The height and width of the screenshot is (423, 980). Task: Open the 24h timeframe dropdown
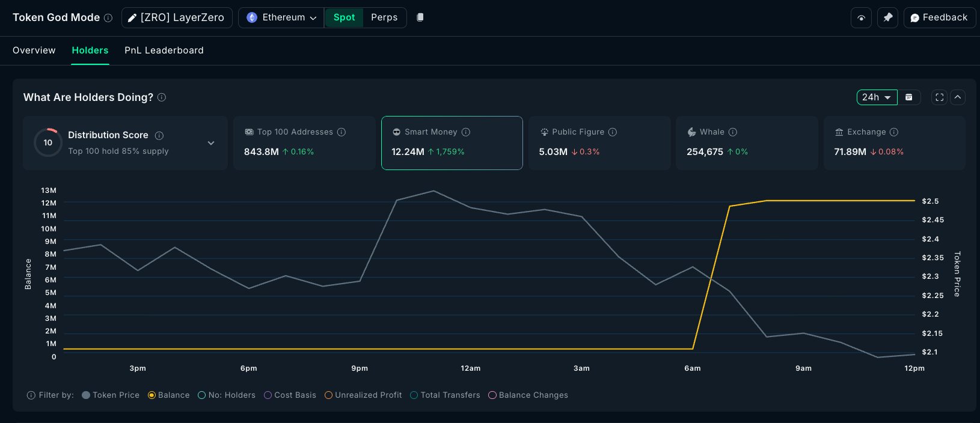(877, 97)
